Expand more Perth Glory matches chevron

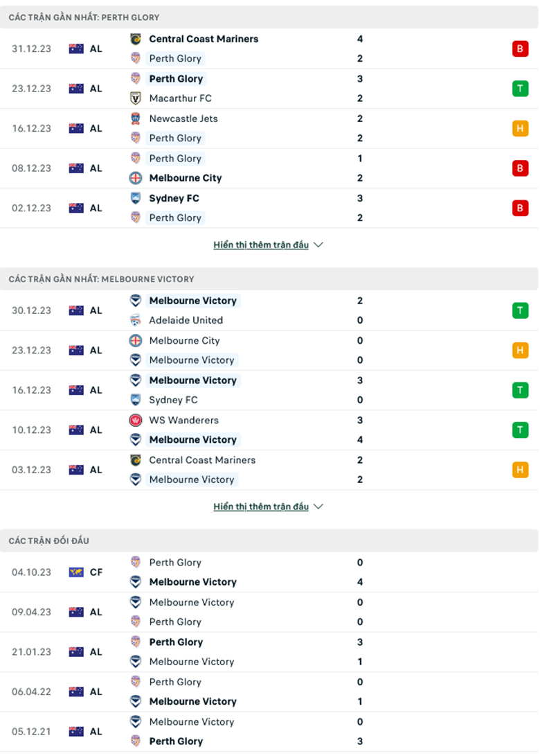tap(318, 245)
